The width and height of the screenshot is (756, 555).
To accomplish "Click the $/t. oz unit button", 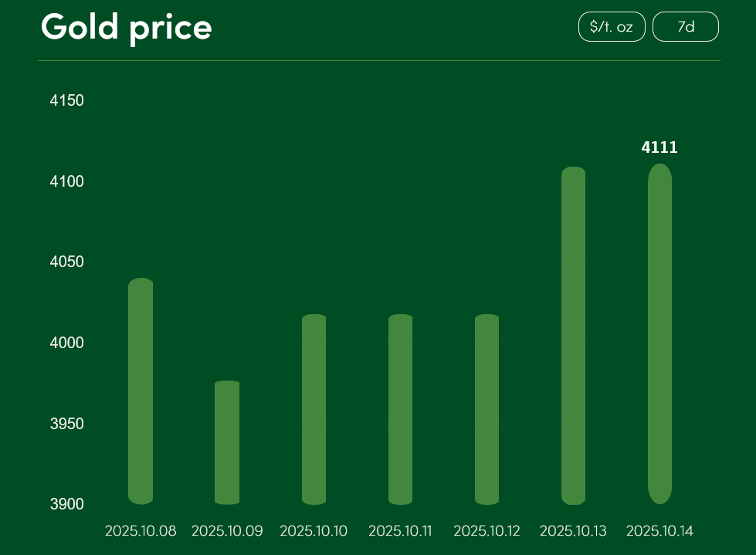I will coord(611,27).
